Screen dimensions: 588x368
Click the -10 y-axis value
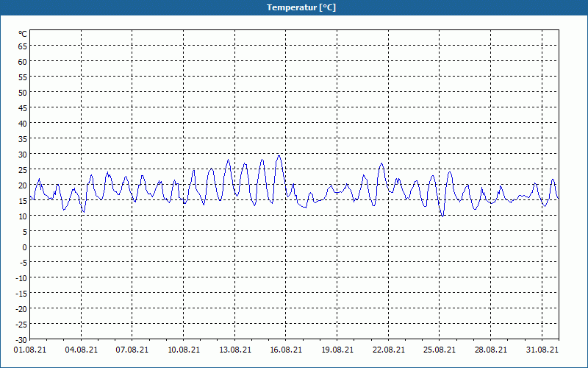[21, 278]
